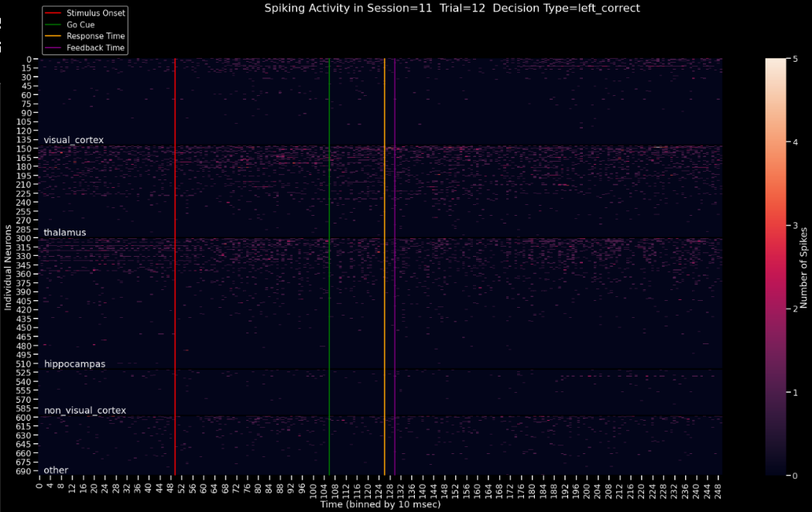
Task: Select the Stimulus Onset legend entry
Action: 85,13
